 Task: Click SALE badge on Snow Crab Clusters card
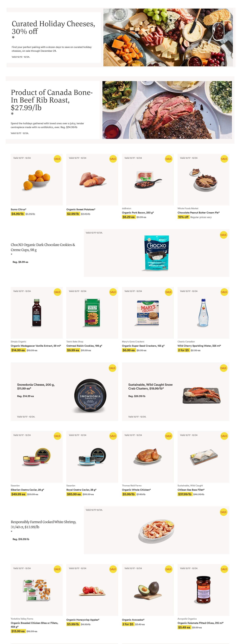[x=223, y=368]
